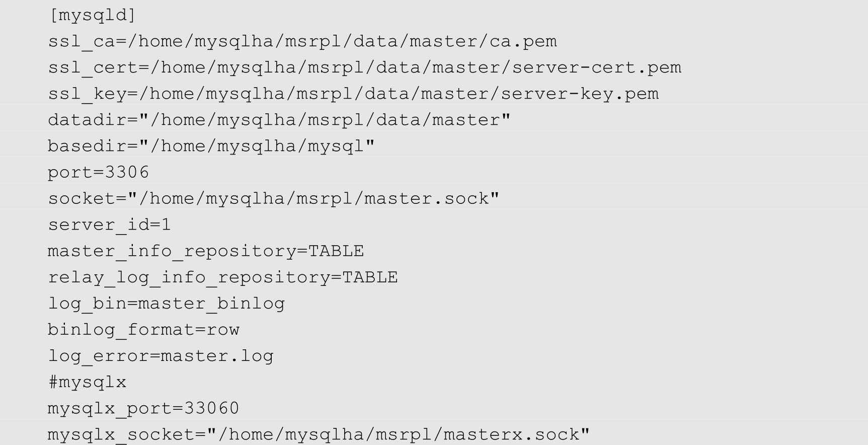This screenshot has width=868, height=445.
Task: Click the relay_log_info_repository=TABLE line
Action: (x=223, y=277)
